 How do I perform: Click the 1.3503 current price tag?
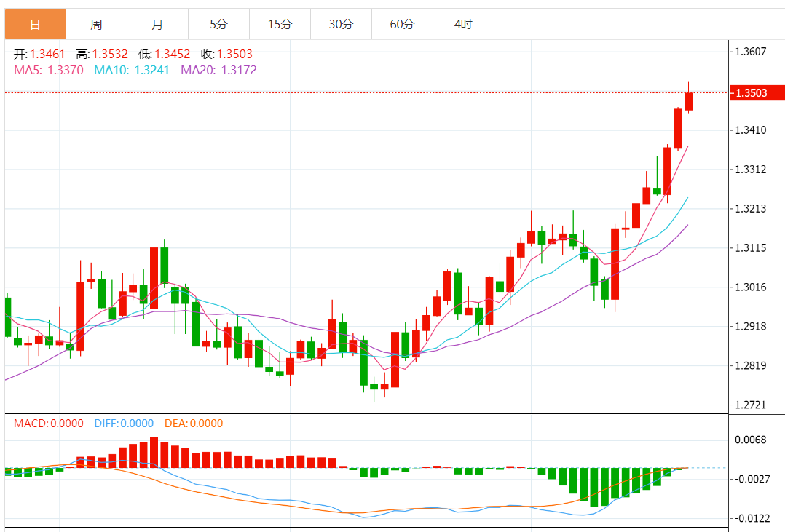click(x=757, y=93)
